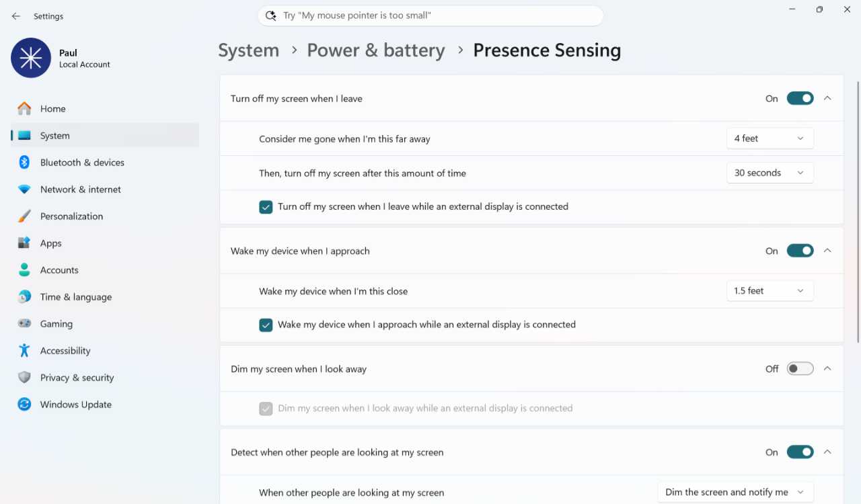Go back using the arrow icon
Image resolution: width=861 pixels, height=504 pixels.
click(16, 16)
